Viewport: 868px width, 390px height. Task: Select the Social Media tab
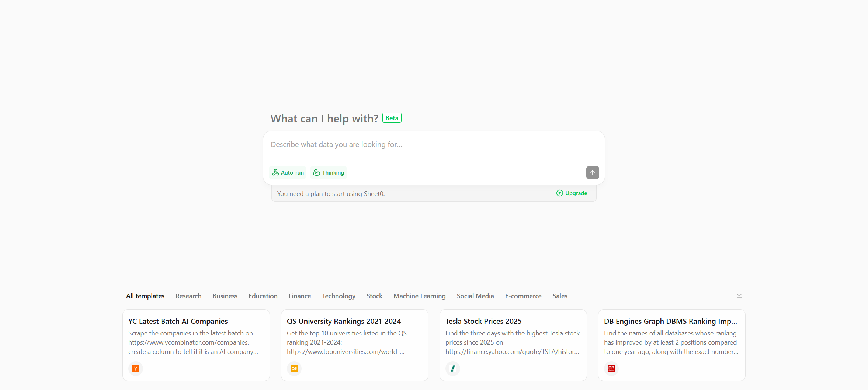click(475, 296)
